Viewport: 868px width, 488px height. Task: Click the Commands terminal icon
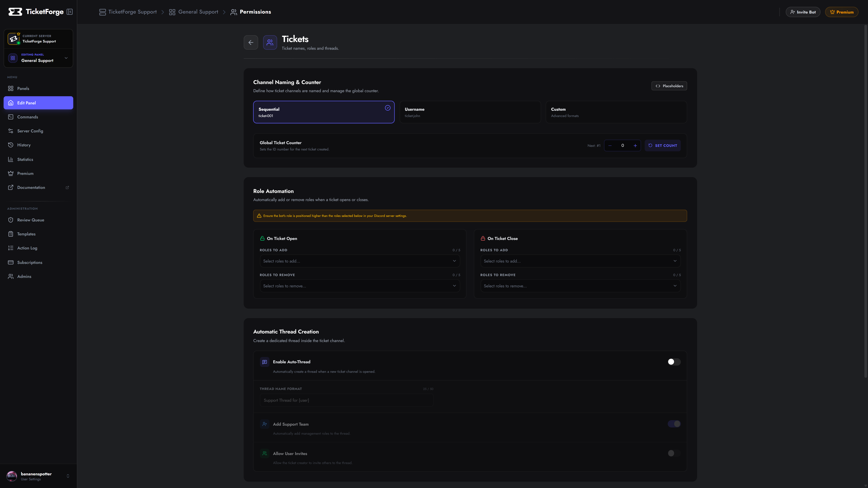(11, 117)
